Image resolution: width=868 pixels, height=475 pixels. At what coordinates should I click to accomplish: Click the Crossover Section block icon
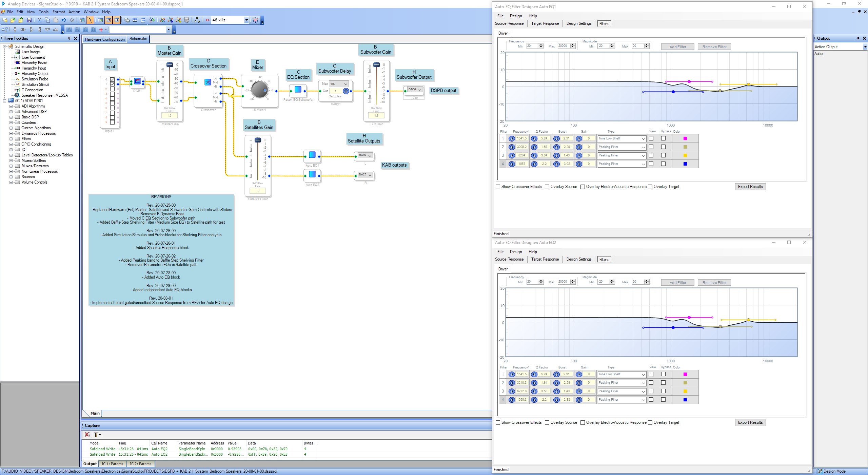[206, 82]
